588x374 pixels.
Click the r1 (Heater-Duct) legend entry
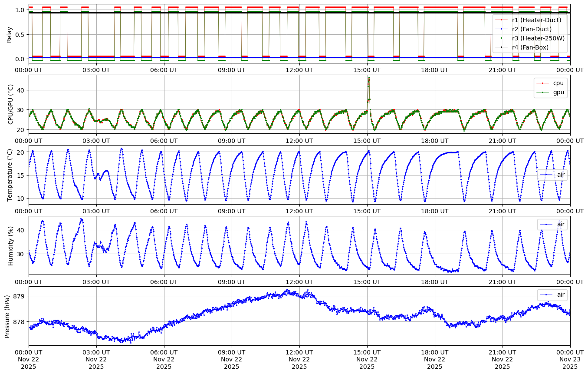[536, 20]
